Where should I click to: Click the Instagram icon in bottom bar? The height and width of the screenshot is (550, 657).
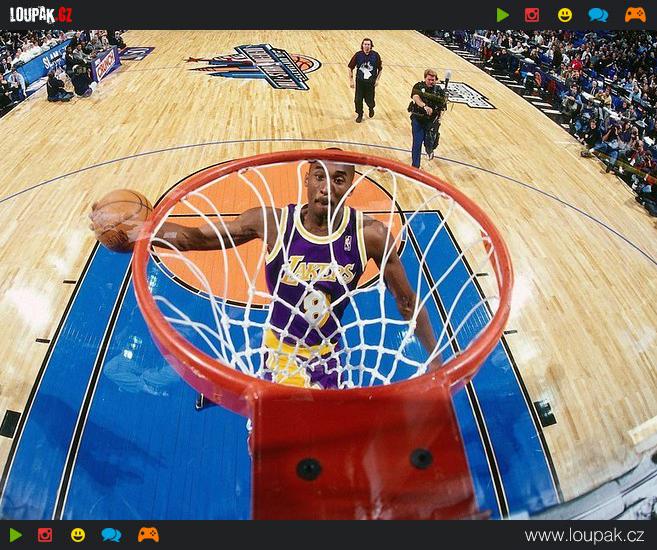pyautogui.click(x=45, y=535)
